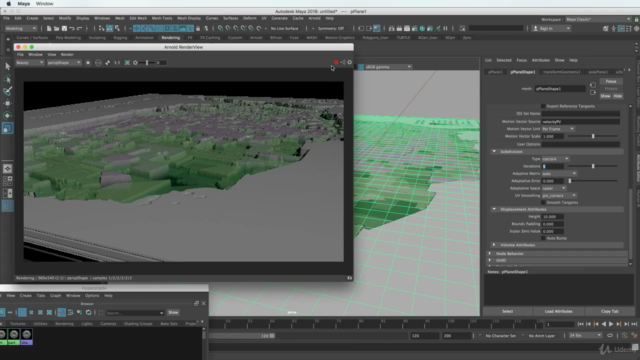Jump to start of playback range

581,324
